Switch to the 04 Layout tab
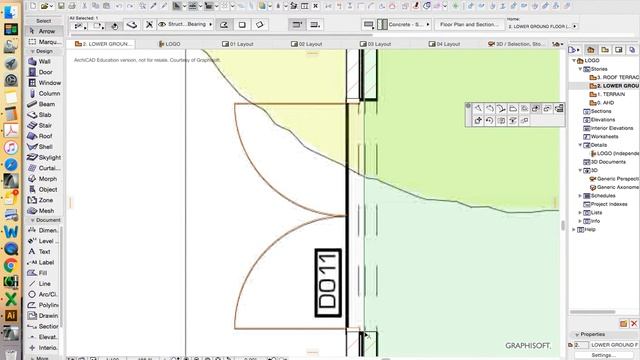The height and width of the screenshot is (360, 640). [444, 44]
